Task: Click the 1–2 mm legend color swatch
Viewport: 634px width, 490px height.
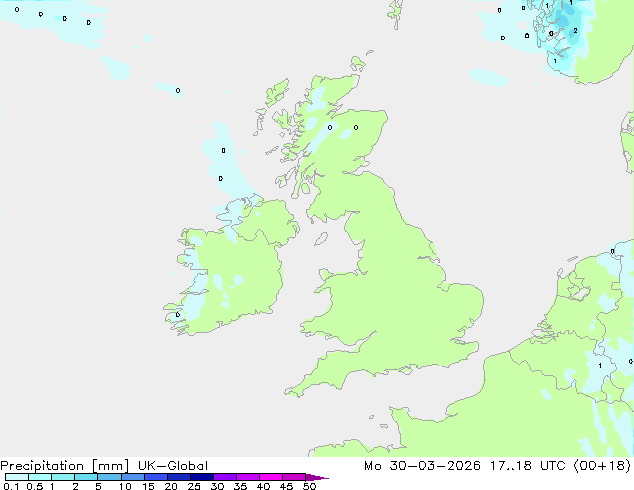Action: click(63, 477)
